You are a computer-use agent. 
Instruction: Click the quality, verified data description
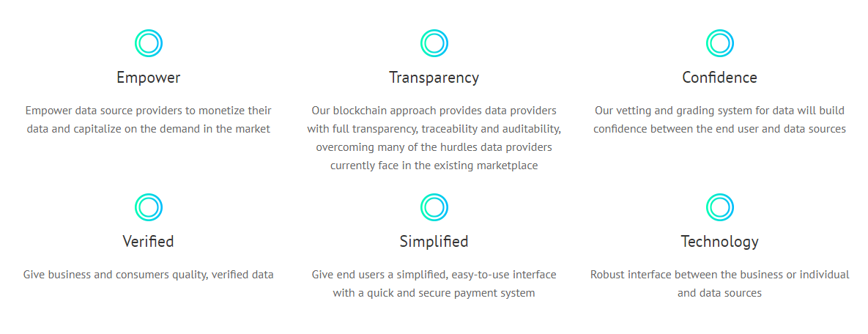(149, 275)
